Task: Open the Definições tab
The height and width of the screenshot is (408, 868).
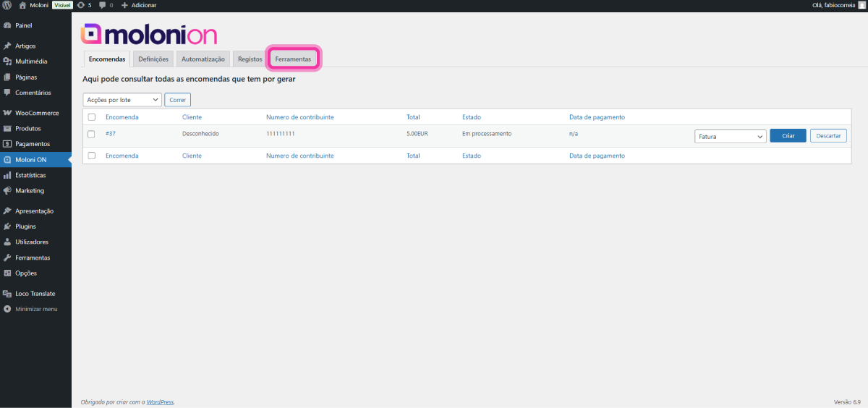Action: pos(153,59)
